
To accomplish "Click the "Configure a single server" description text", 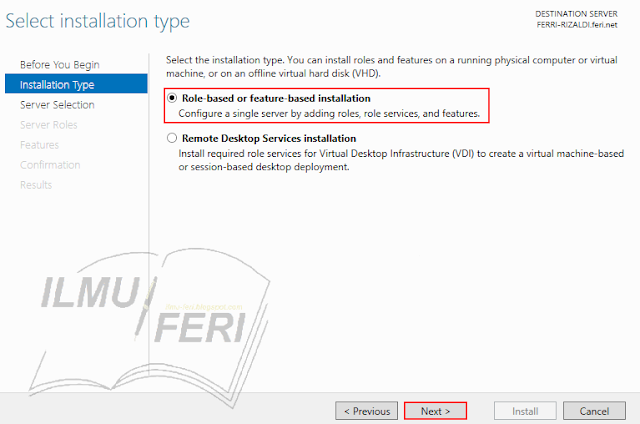I will (x=329, y=114).
